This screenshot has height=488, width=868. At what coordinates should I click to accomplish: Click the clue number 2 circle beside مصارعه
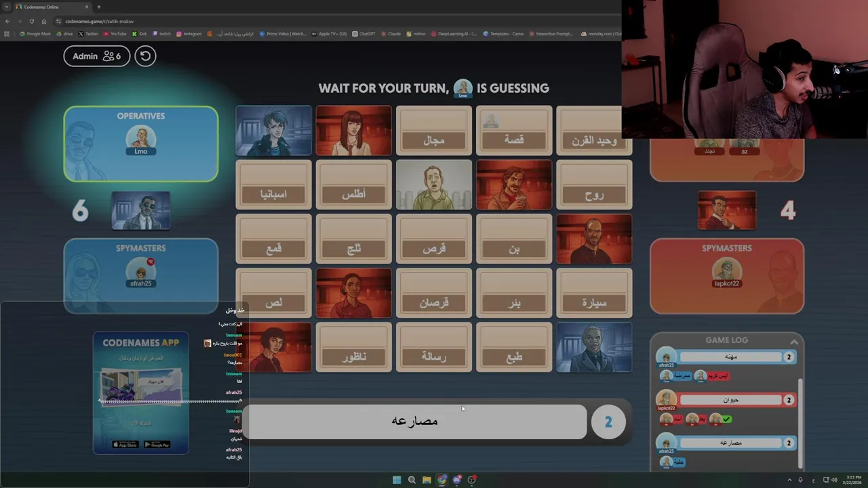coord(608,422)
